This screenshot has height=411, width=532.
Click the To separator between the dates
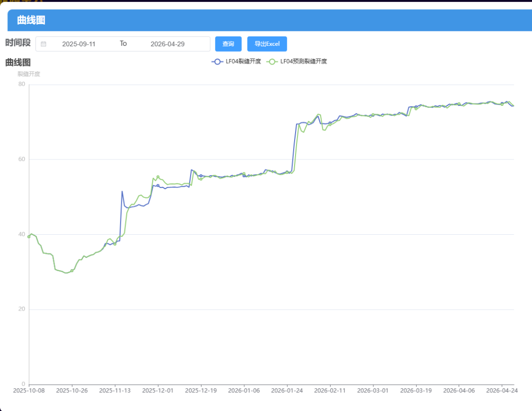click(x=123, y=43)
